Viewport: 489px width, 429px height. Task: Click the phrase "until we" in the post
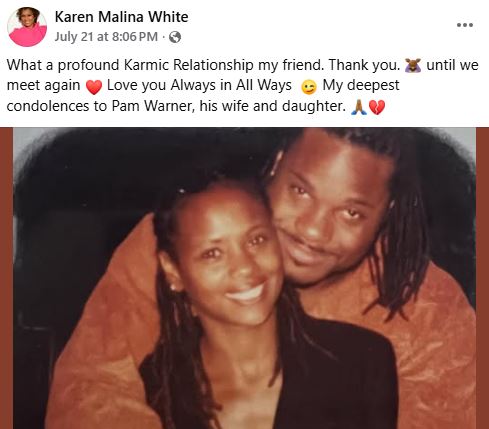(452, 65)
